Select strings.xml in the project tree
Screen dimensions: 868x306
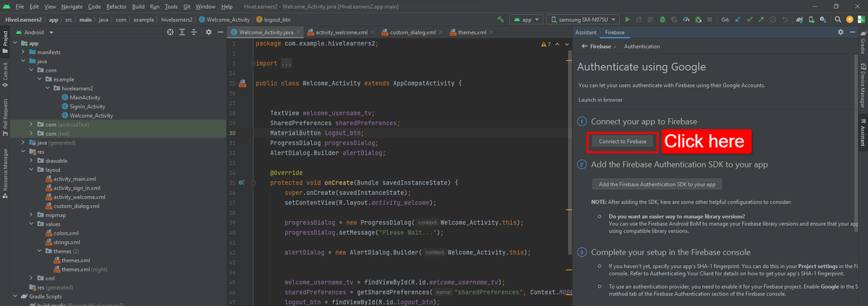(66, 242)
